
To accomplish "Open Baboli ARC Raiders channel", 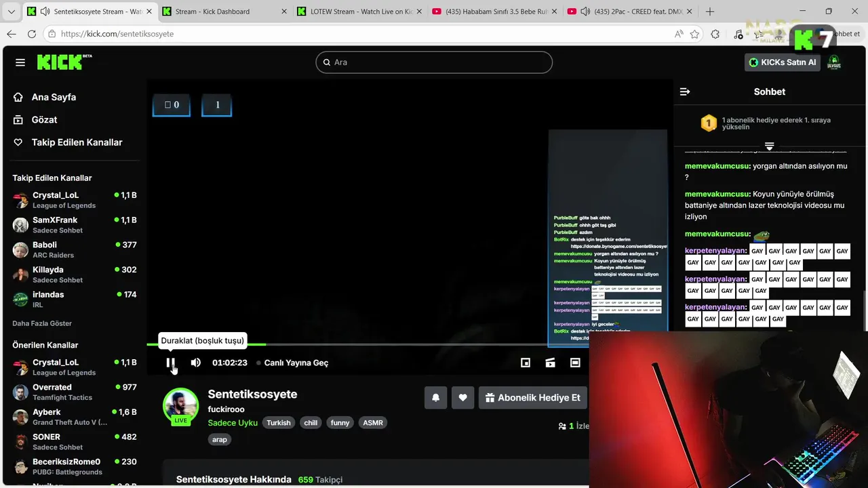I will point(75,249).
